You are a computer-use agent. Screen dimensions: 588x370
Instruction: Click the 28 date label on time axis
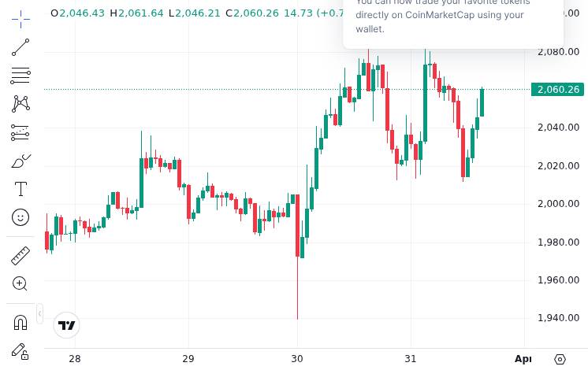click(x=75, y=359)
